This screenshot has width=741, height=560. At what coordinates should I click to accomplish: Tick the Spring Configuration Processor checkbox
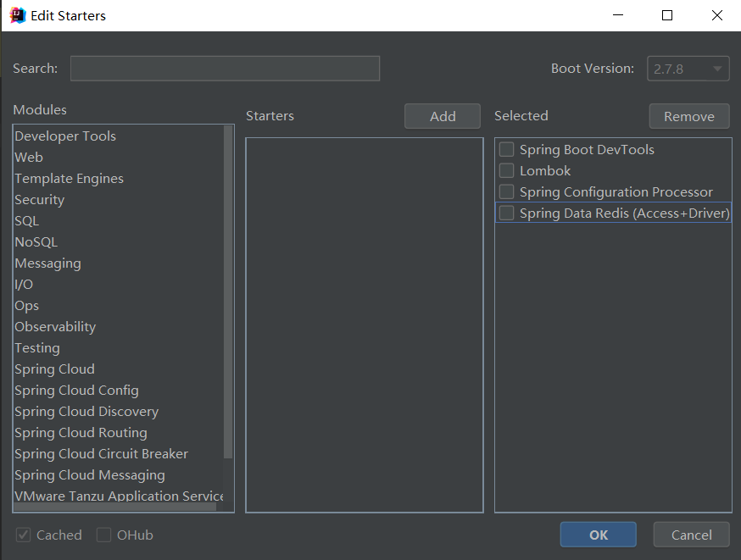(507, 191)
